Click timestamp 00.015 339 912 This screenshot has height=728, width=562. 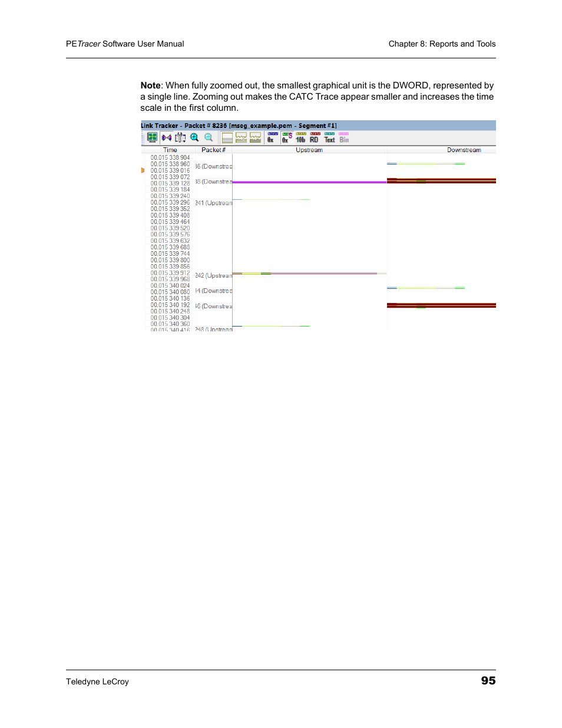pyautogui.click(x=170, y=273)
